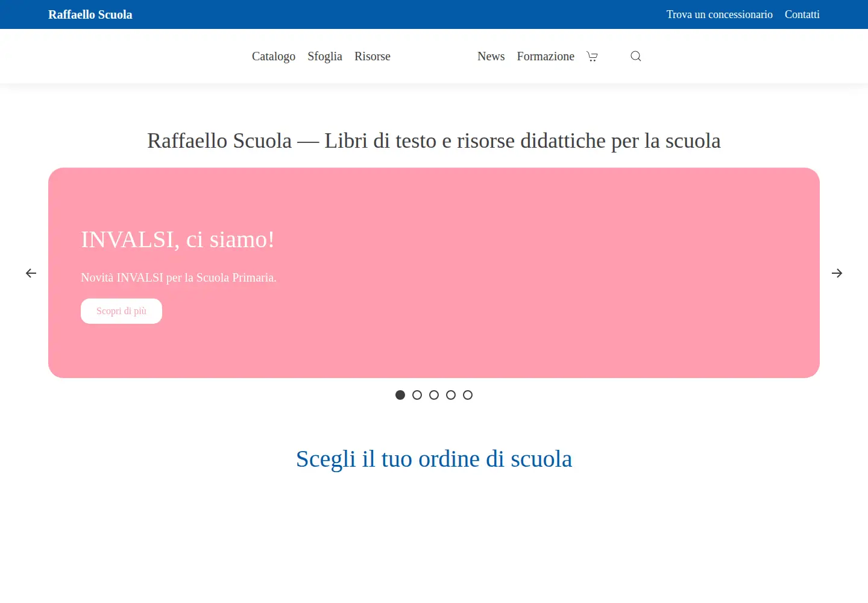Viewport: 868px width, 603px height.
Task: Click the Scegli il tuo ordine di scuola heading
Action: click(x=434, y=459)
